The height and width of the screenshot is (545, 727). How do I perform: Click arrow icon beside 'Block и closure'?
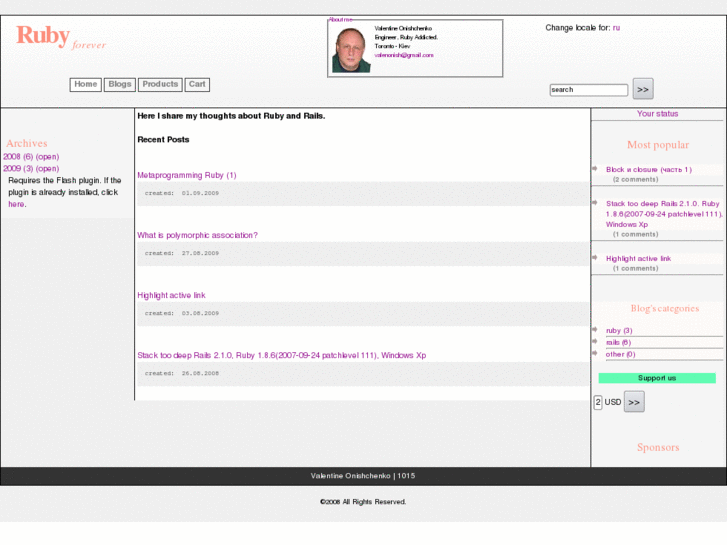click(x=595, y=168)
